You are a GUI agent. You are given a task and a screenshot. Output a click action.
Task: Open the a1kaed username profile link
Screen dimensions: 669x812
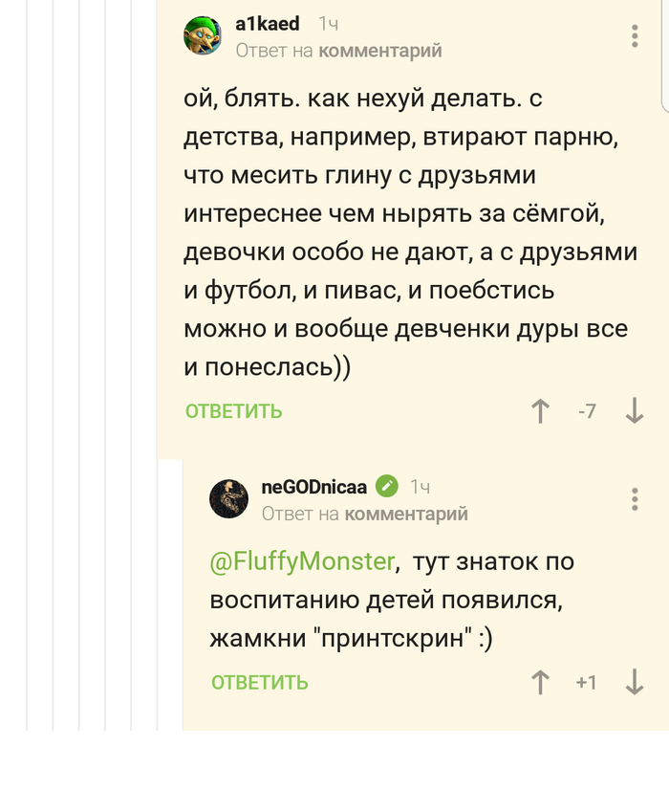coord(268,24)
